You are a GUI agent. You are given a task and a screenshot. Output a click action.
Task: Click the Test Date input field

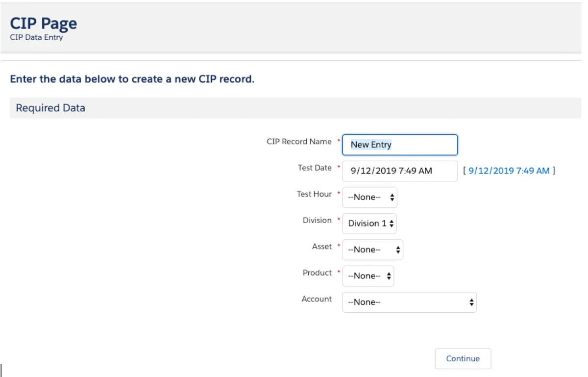400,171
